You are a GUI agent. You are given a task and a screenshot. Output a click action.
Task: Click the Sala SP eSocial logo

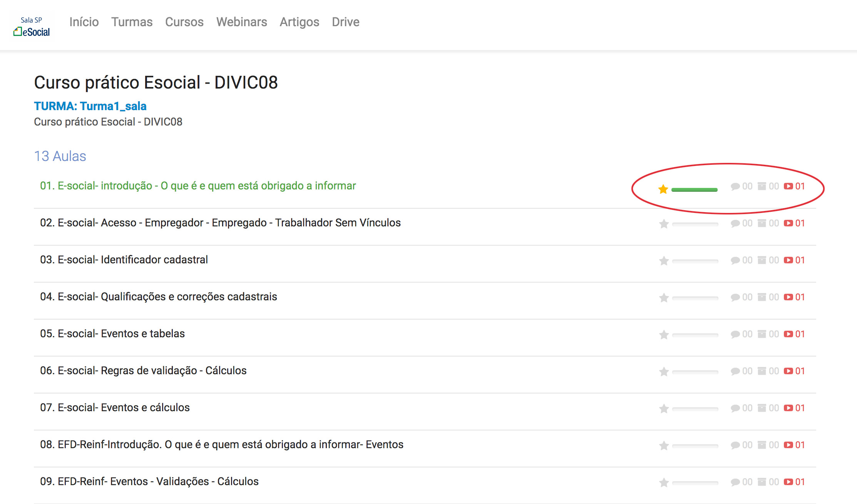point(32,26)
